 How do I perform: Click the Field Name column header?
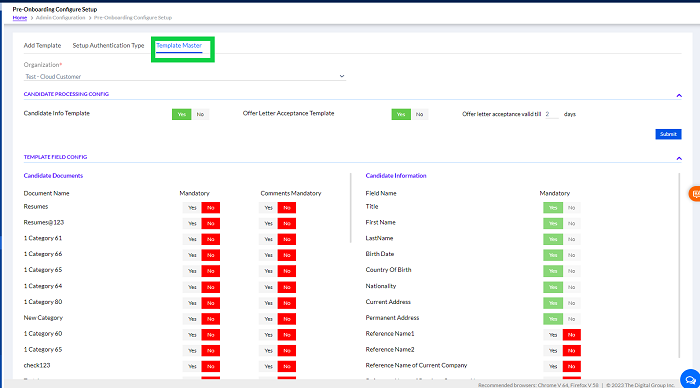click(x=381, y=193)
